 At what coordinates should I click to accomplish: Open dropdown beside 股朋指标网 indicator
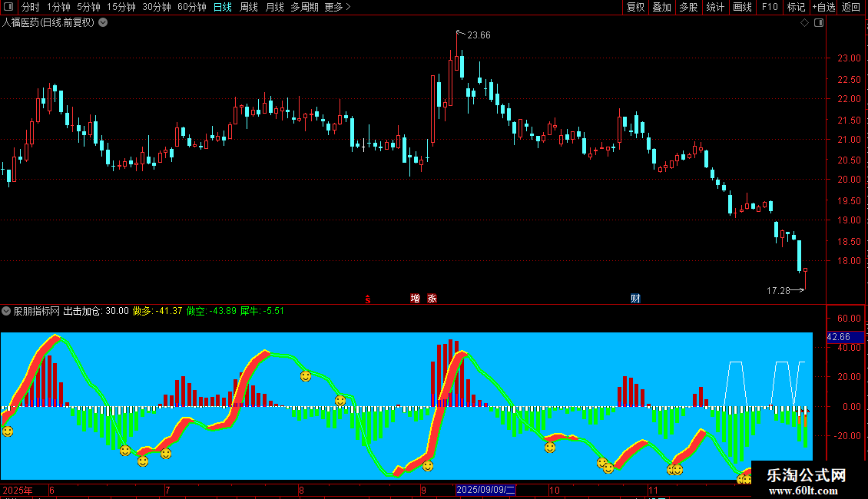6,311
